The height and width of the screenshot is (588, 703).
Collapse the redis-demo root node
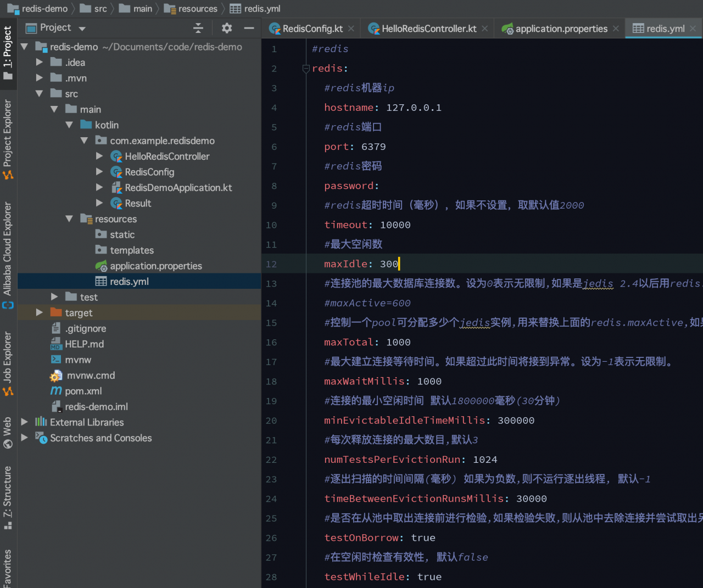(24, 47)
